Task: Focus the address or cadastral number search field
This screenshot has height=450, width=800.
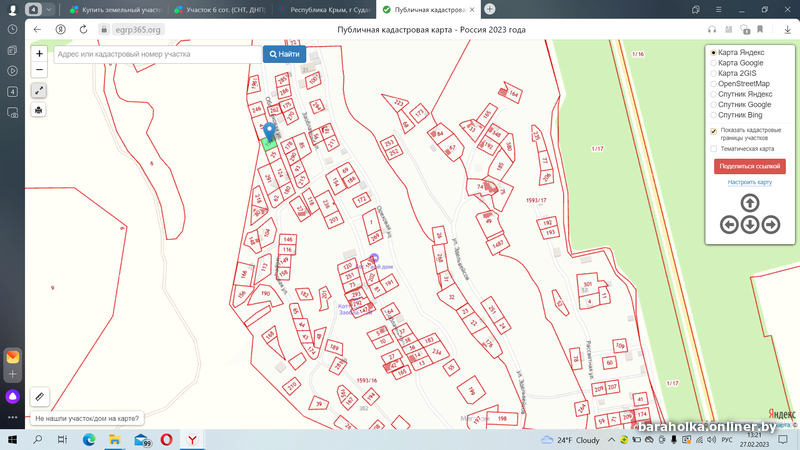Action: coord(158,54)
